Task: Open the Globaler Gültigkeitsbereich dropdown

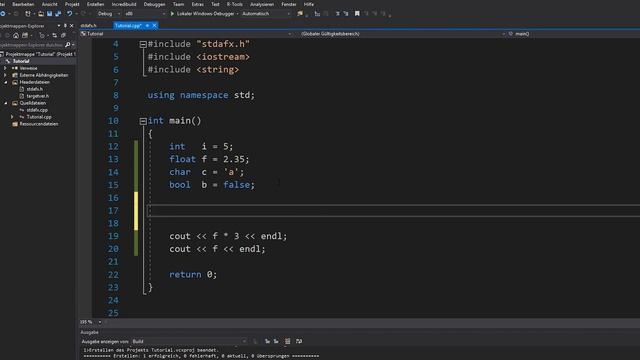Action: (402, 34)
